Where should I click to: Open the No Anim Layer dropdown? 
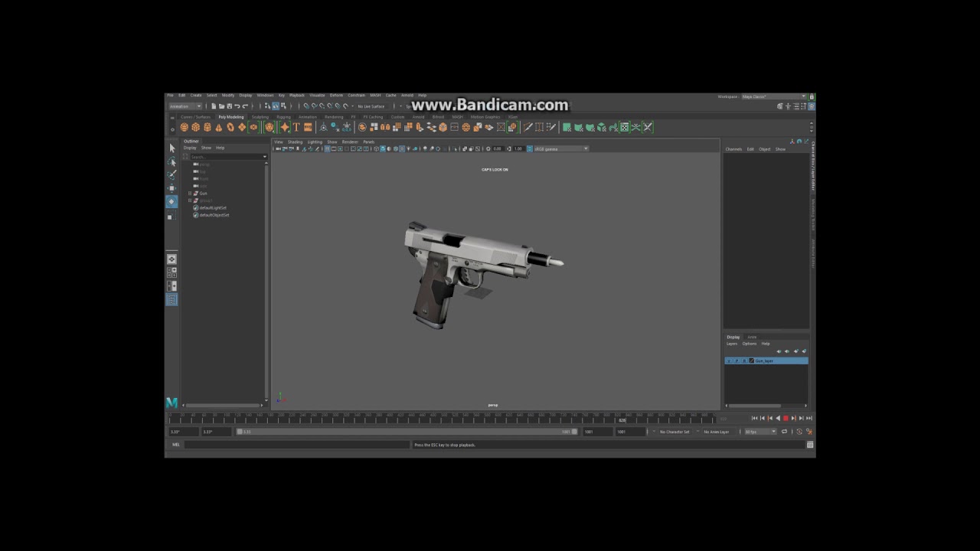(717, 432)
